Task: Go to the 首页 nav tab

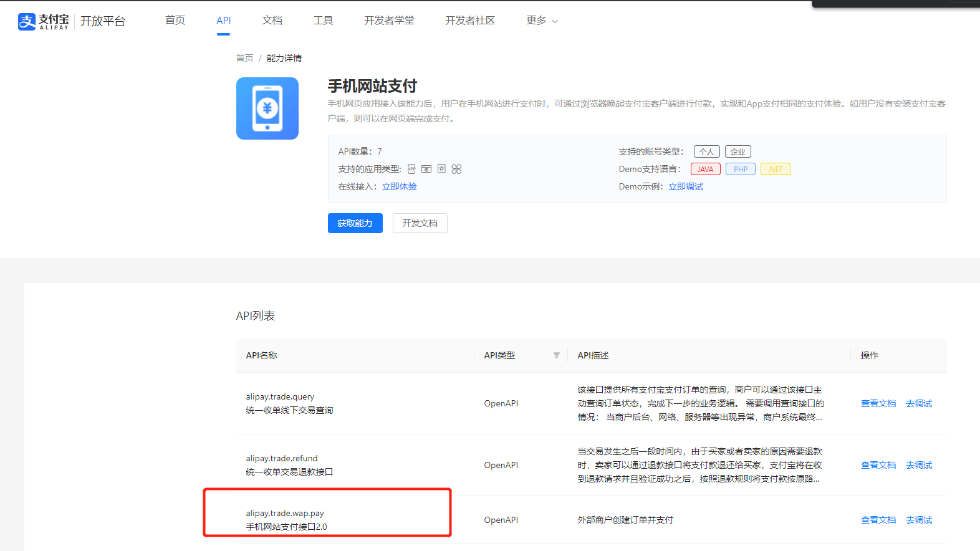Action: (175, 21)
